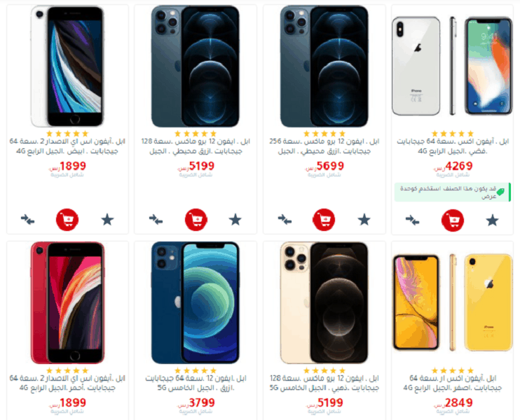Image resolution: width=520 pixels, height=420 pixels.
Task: Compare the white iPhone SE using arrows icon
Action: (27, 219)
